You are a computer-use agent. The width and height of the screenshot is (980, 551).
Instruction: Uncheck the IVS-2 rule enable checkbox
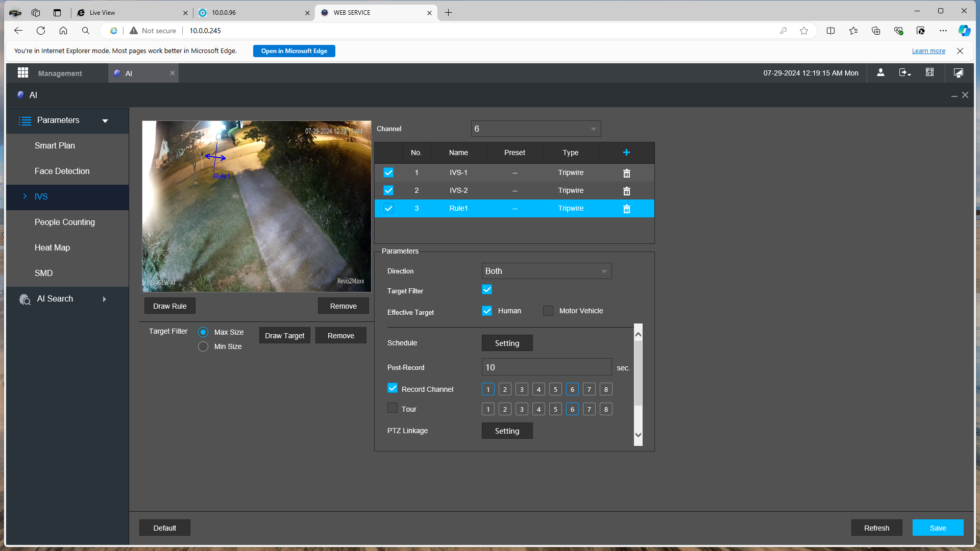(388, 190)
